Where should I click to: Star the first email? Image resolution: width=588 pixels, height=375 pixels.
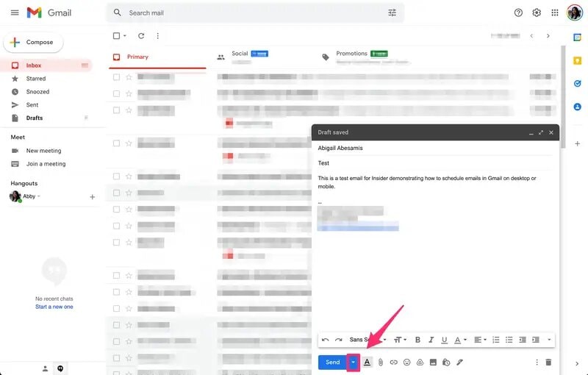[x=129, y=77]
